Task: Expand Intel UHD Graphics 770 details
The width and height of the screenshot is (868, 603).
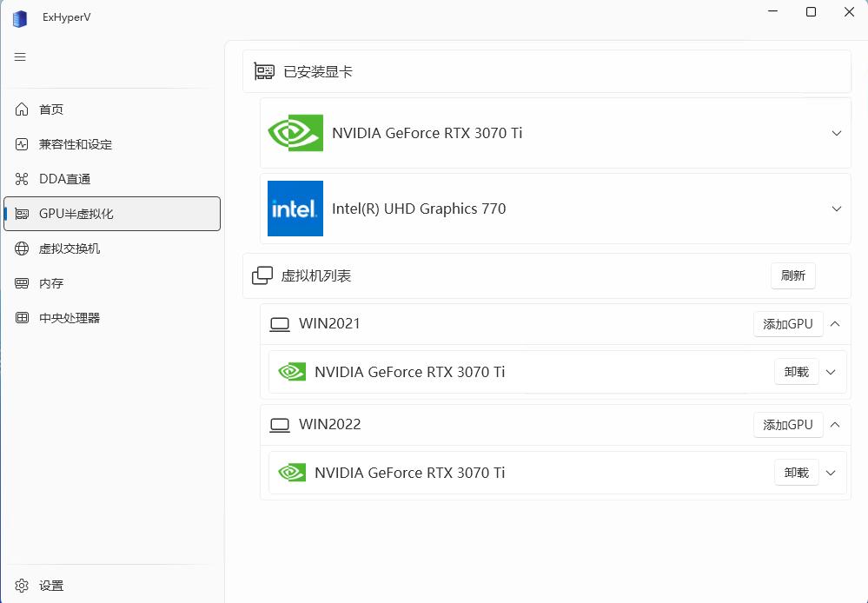Action: (x=837, y=209)
